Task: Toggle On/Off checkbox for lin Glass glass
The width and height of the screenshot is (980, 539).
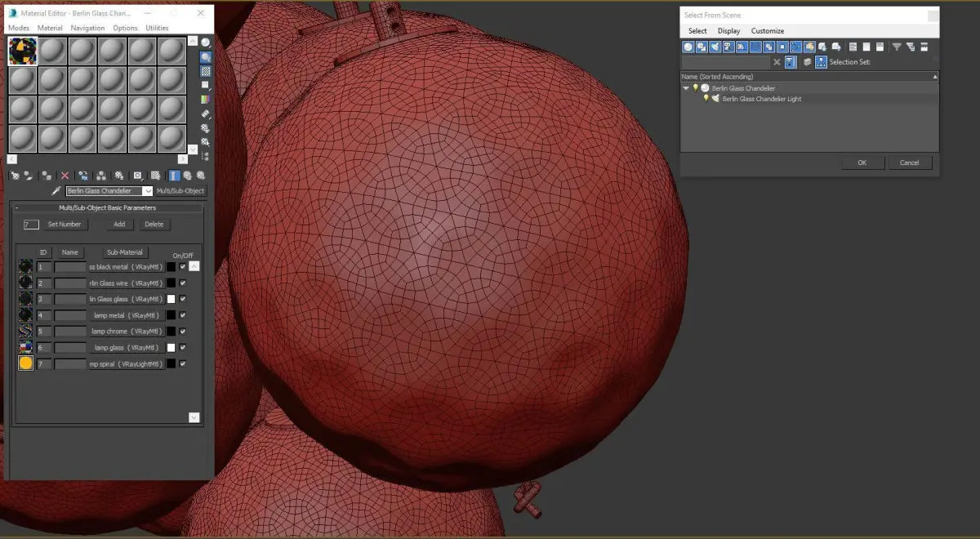Action: click(x=183, y=299)
